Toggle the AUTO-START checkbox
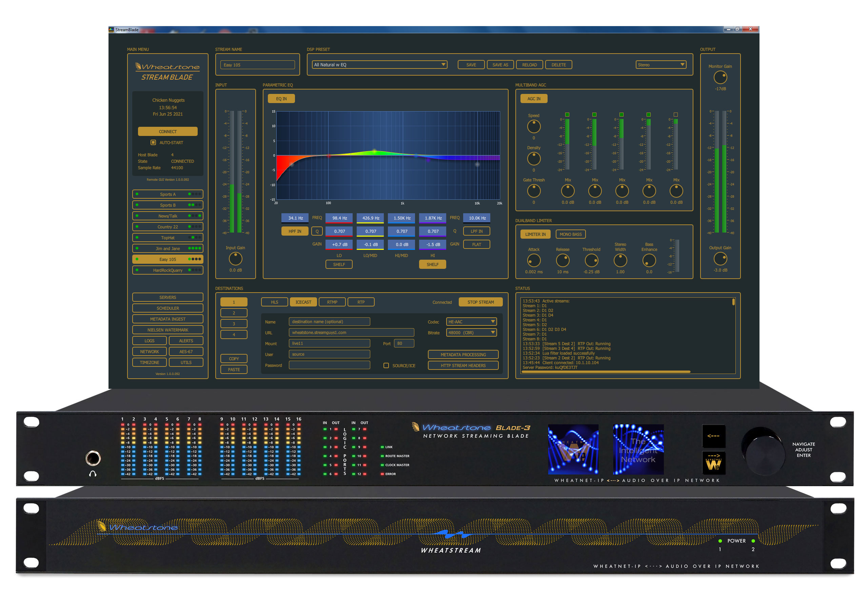 tap(153, 142)
